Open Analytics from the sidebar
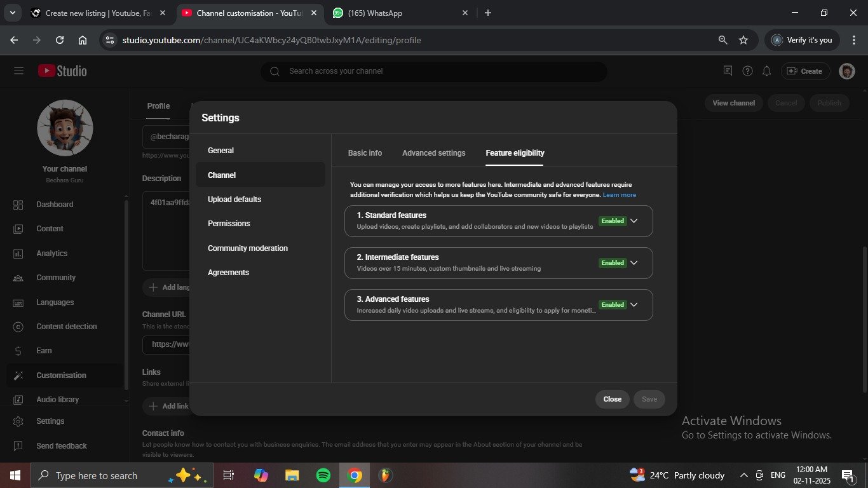The width and height of the screenshot is (868, 488). pyautogui.click(x=51, y=254)
